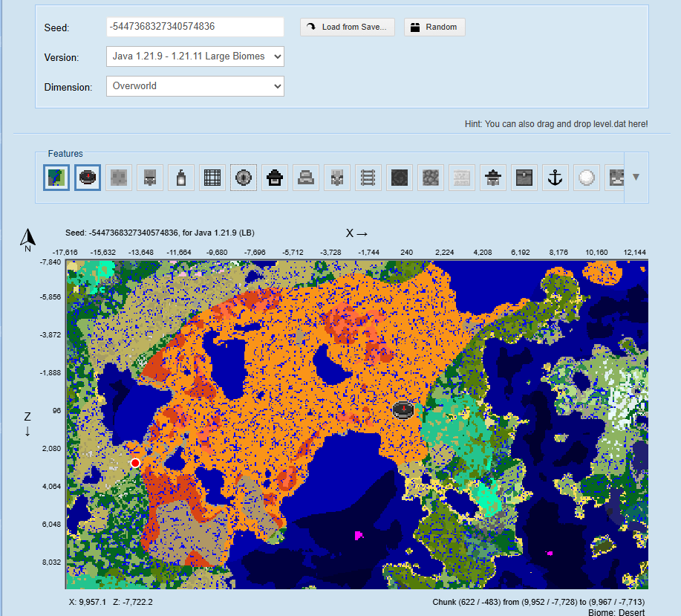This screenshot has width=681, height=616.
Task: Enable the anchor shipwreck feature icon
Action: click(555, 178)
